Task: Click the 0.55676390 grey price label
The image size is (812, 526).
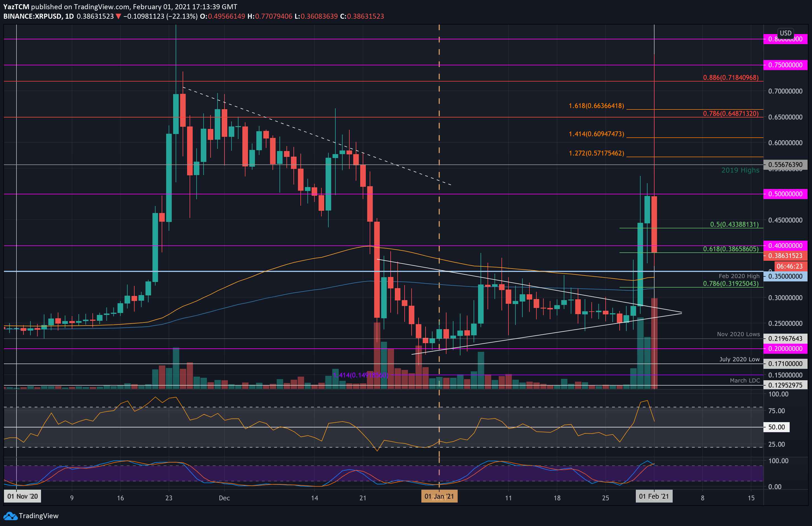Action: point(785,164)
